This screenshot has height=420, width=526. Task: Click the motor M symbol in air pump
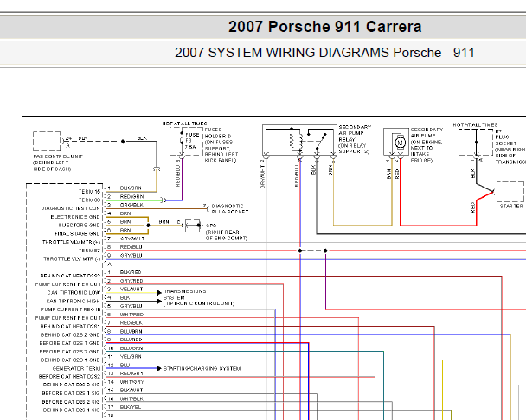pyautogui.click(x=400, y=143)
